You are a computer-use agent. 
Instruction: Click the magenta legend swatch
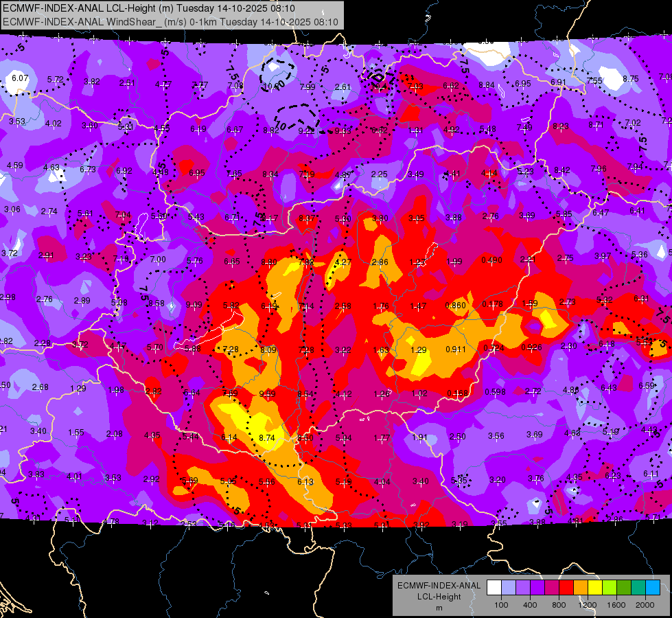(x=552, y=587)
